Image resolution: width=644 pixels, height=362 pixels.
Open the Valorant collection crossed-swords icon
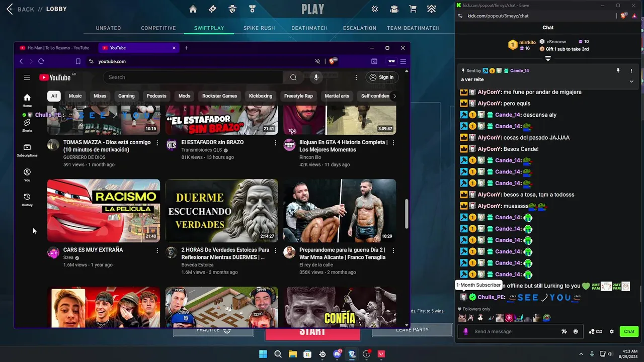point(375,9)
